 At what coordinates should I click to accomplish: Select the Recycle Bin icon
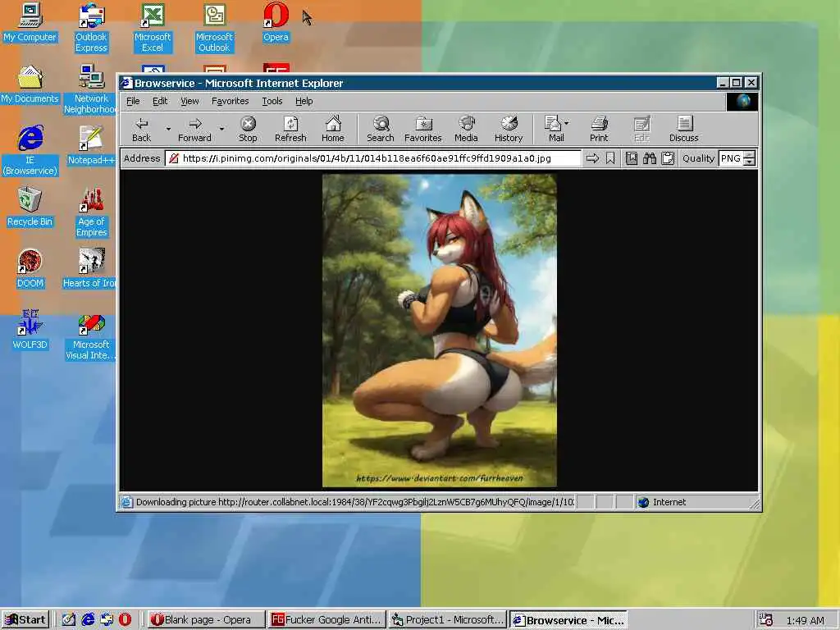coord(30,208)
